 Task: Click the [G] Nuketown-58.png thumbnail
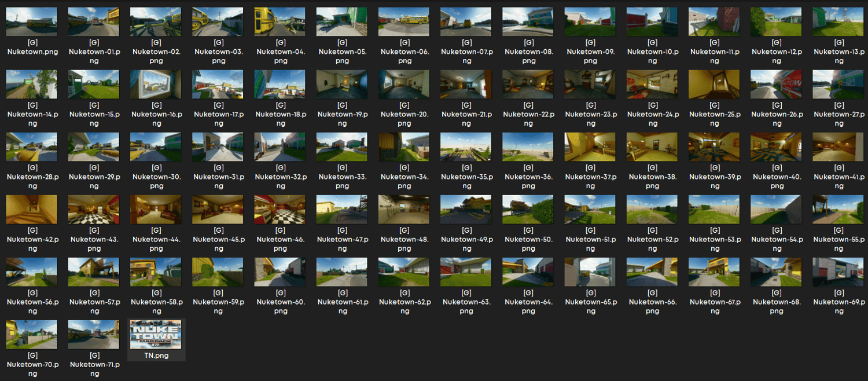(156, 272)
